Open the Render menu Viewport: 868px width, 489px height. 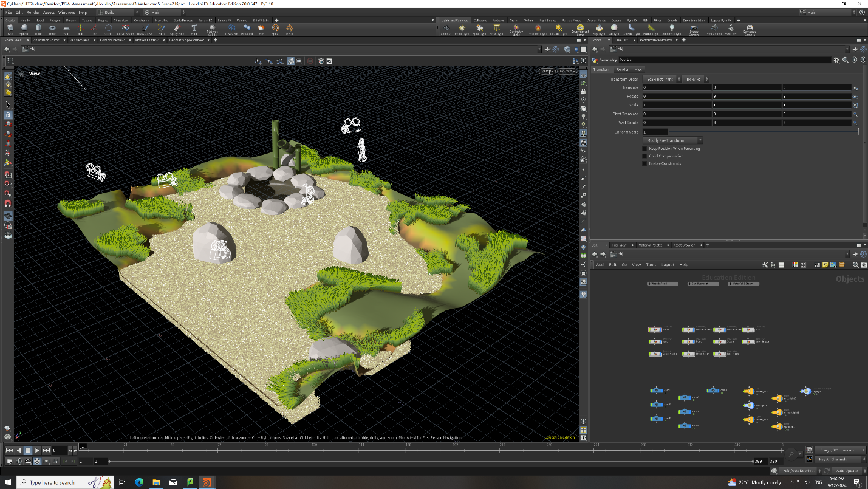coord(33,12)
